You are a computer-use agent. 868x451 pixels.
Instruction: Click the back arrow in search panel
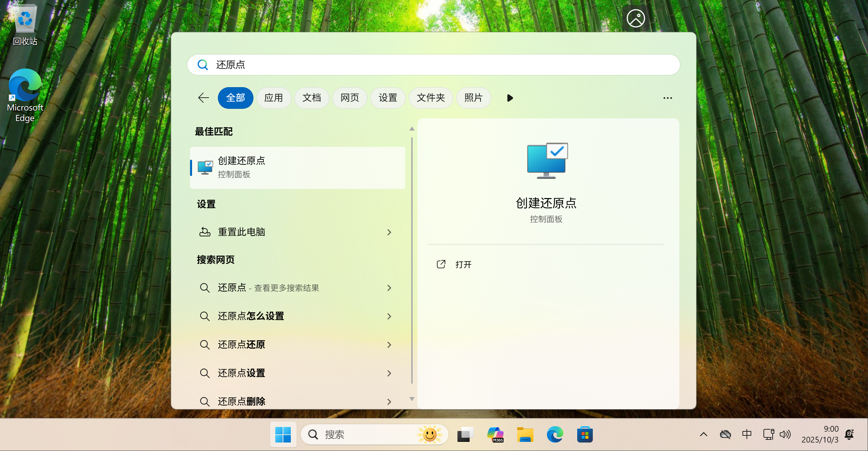tap(203, 98)
